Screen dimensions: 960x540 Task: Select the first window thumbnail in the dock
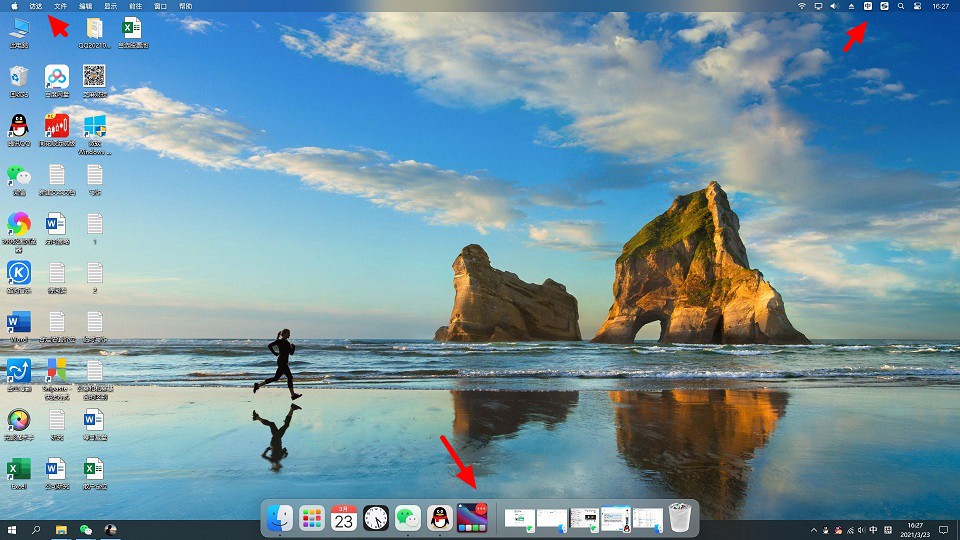pos(518,518)
